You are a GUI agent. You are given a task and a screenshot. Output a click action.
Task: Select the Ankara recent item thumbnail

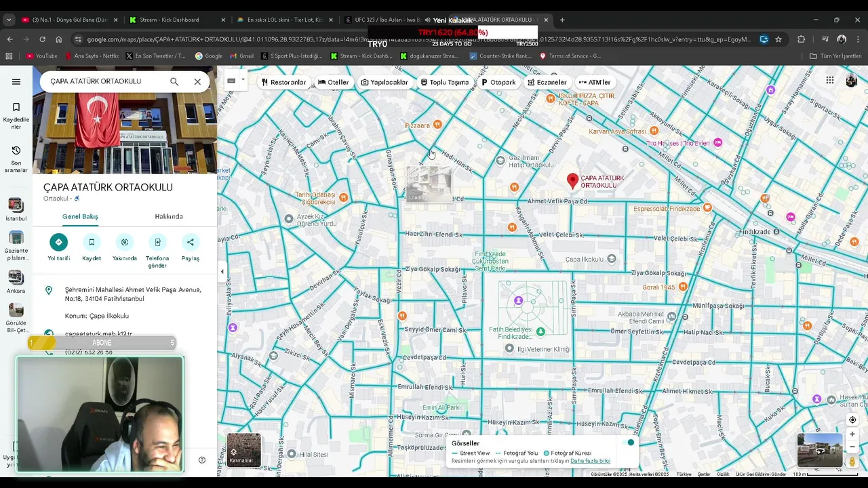16,278
